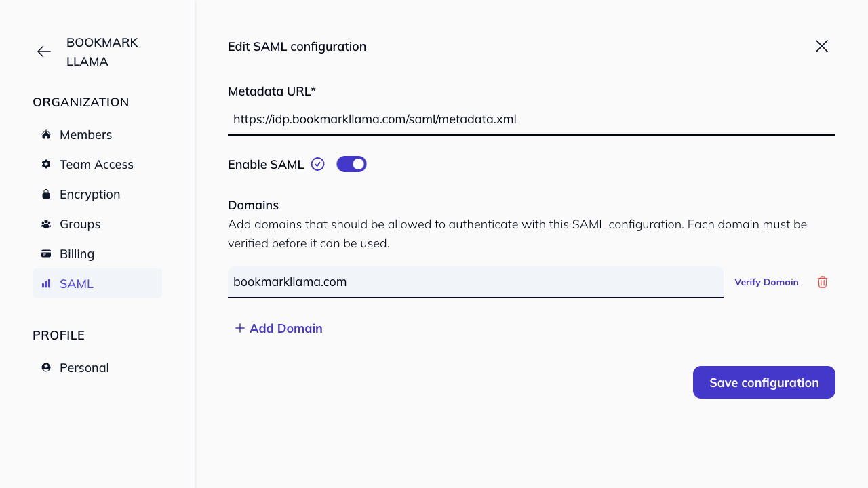Open the Personal profile page
Screen dimensions: 868x488
tap(84, 367)
